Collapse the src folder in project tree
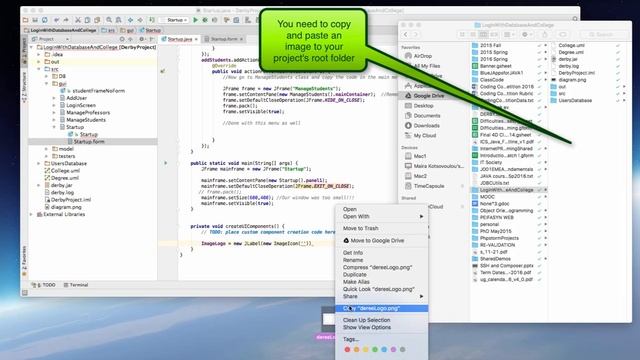The width and height of the screenshot is (640, 360). tap(39, 69)
